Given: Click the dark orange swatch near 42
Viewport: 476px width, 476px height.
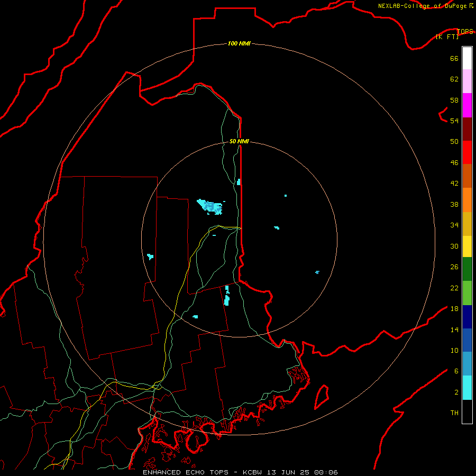Looking at the screenshot, I should tap(467, 176).
